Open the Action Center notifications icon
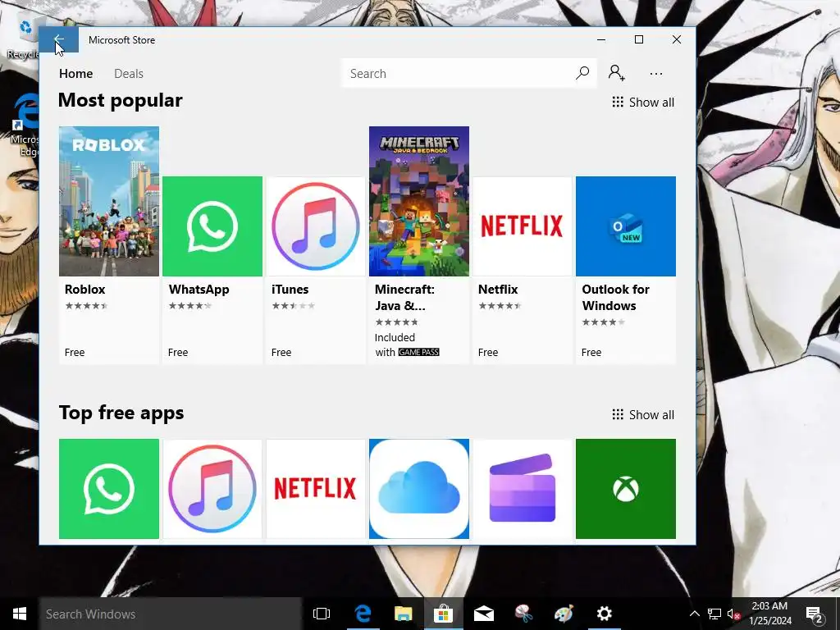The image size is (840, 630). pyautogui.click(x=815, y=614)
